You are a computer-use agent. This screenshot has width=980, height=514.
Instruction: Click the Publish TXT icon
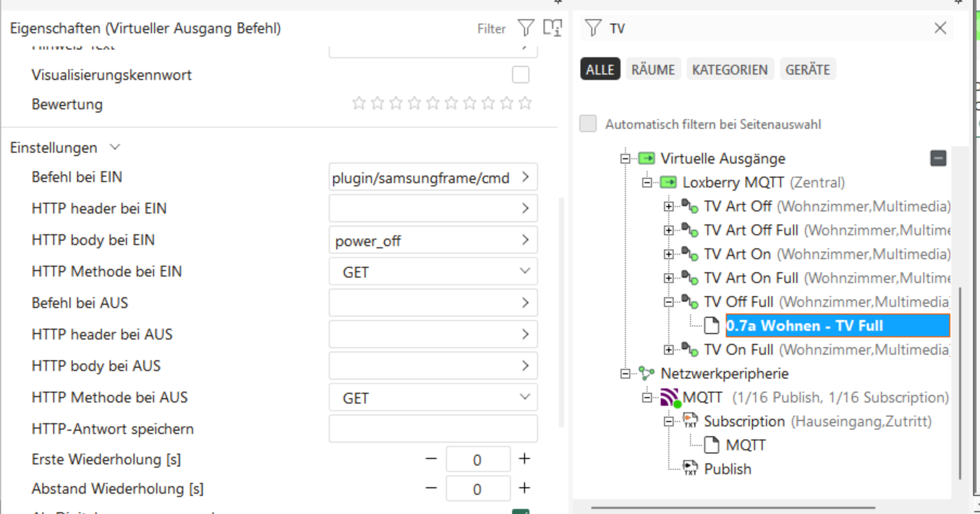(x=691, y=469)
